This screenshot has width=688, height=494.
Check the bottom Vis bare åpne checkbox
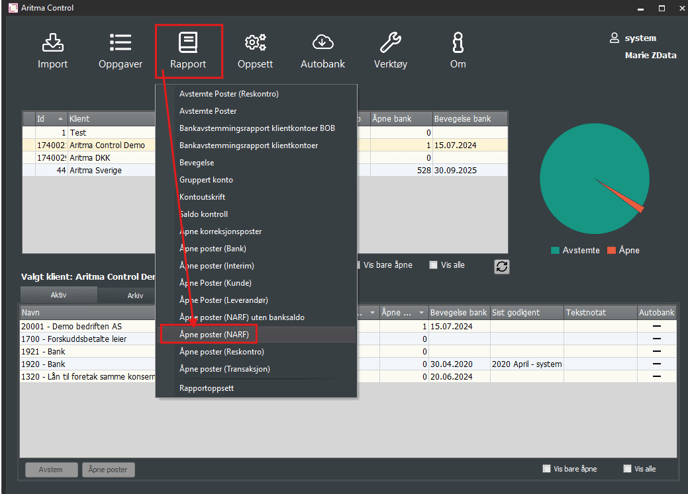click(546, 468)
